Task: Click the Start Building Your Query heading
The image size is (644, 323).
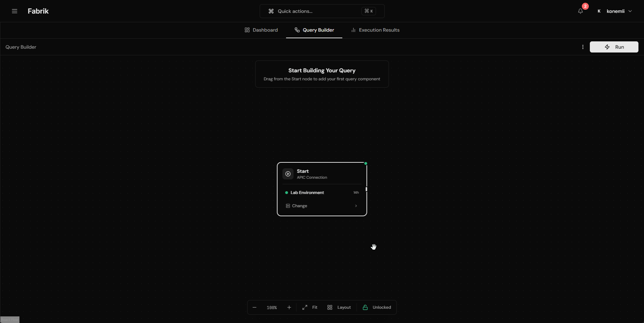Action: 322,71
